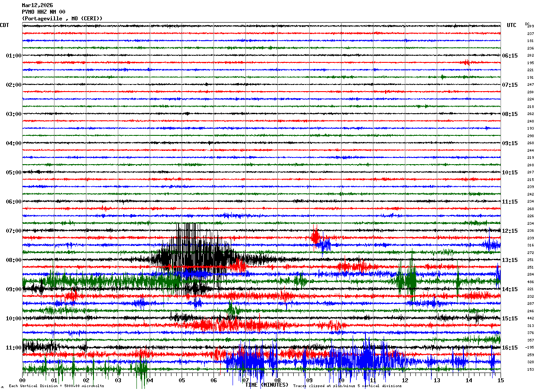Click the "05:00" CDT row label
This screenshot has width=536, height=392.
click(x=14, y=173)
